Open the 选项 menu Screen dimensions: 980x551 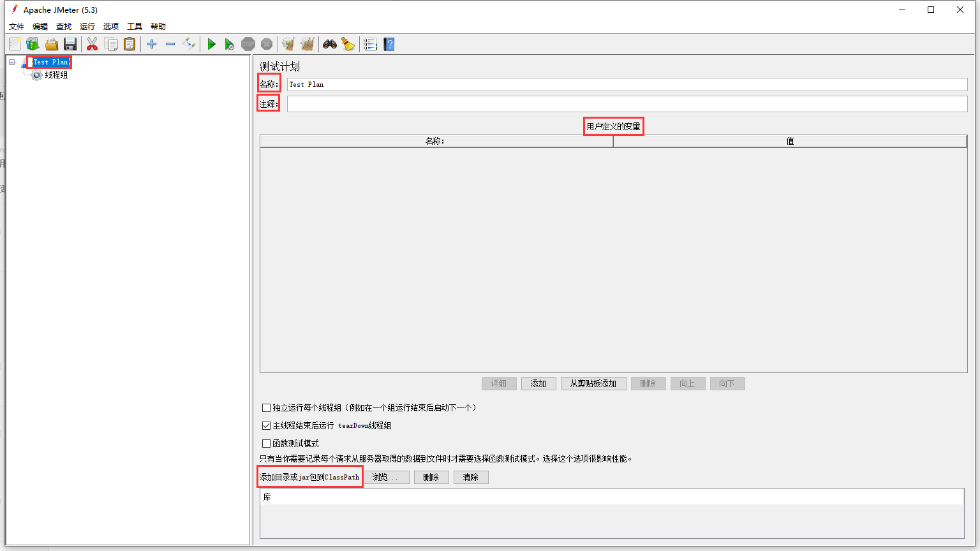110,26
